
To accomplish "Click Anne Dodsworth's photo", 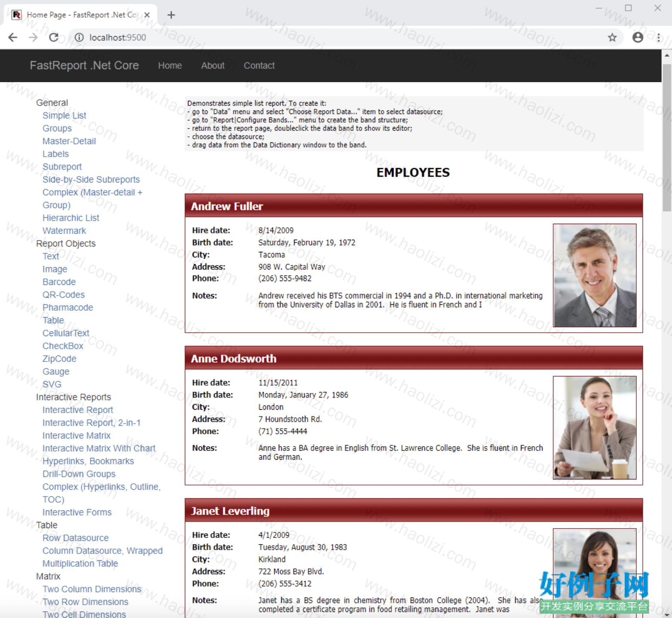I will (595, 428).
